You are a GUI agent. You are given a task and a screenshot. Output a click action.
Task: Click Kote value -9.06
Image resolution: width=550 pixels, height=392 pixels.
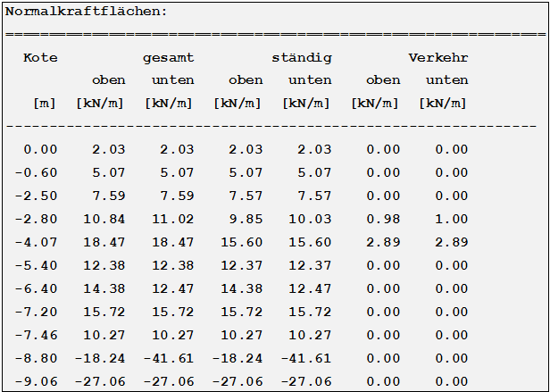[x=36, y=381]
